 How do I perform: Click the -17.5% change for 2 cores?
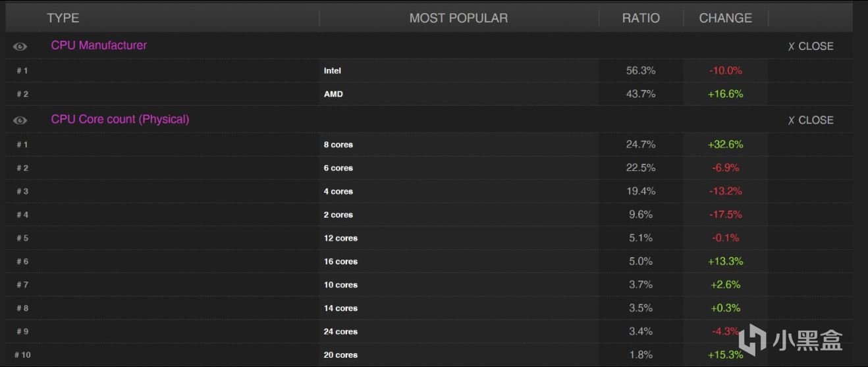726,215
